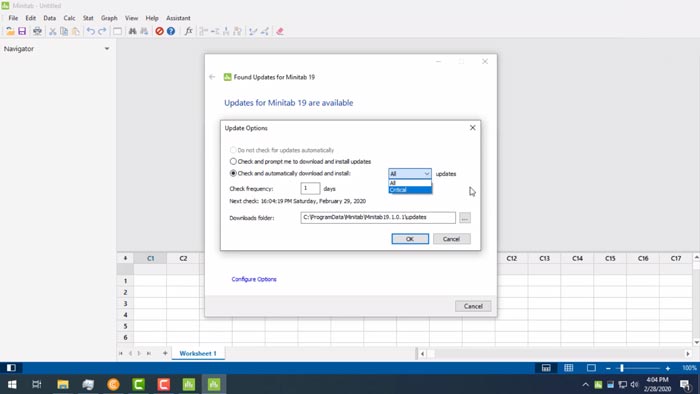Open the Graph menu

click(109, 18)
